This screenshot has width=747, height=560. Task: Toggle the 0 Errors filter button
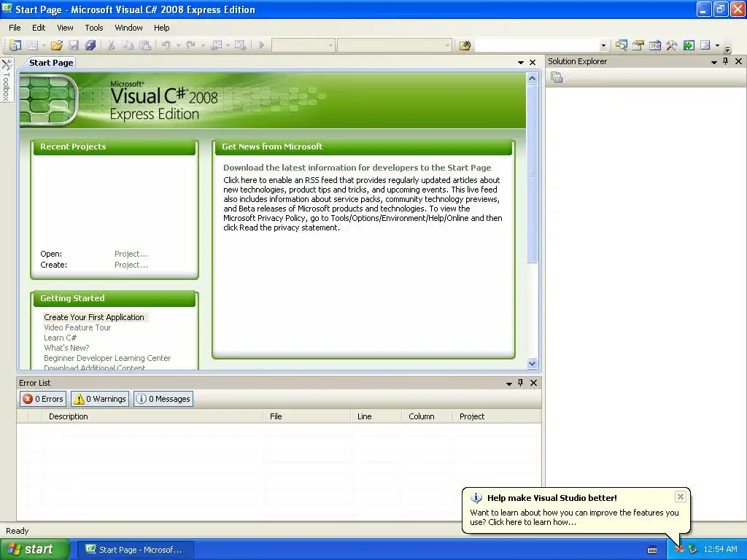coord(43,399)
